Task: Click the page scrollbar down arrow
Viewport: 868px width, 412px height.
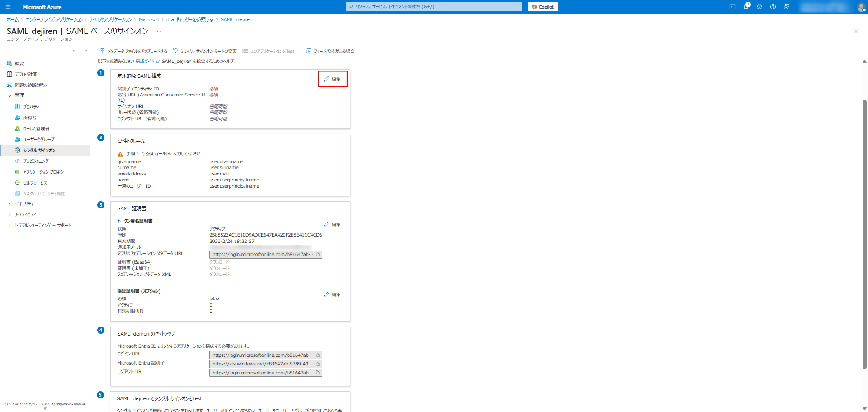Action: (x=864, y=408)
